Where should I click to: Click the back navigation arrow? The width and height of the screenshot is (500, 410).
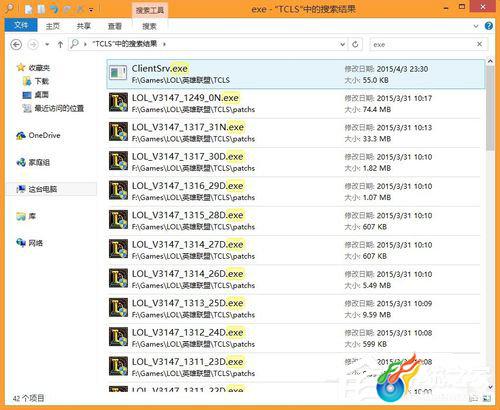point(16,44)
